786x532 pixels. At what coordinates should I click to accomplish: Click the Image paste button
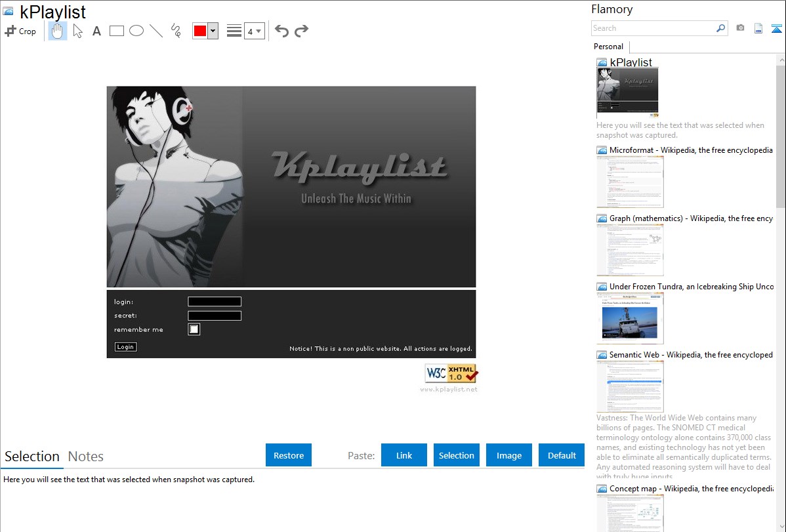(509, 455)
